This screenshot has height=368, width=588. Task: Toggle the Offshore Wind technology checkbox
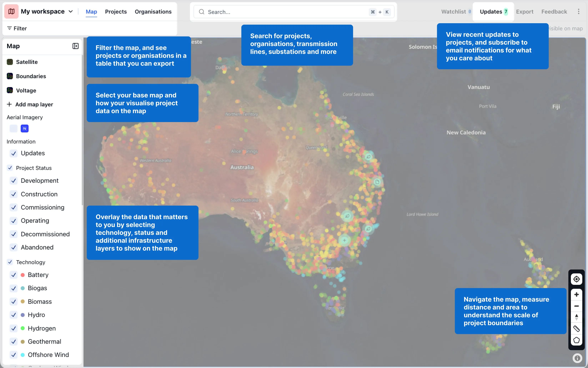click(14, 355)
